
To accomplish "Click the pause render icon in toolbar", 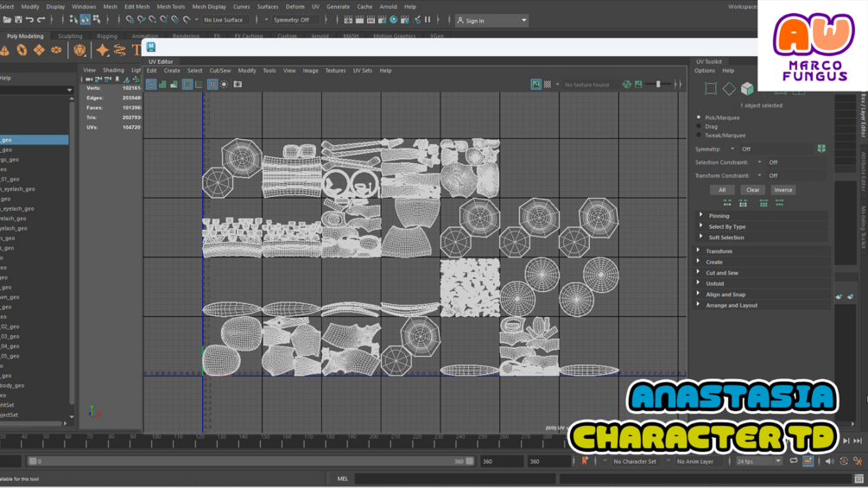I will pos(428,20).
